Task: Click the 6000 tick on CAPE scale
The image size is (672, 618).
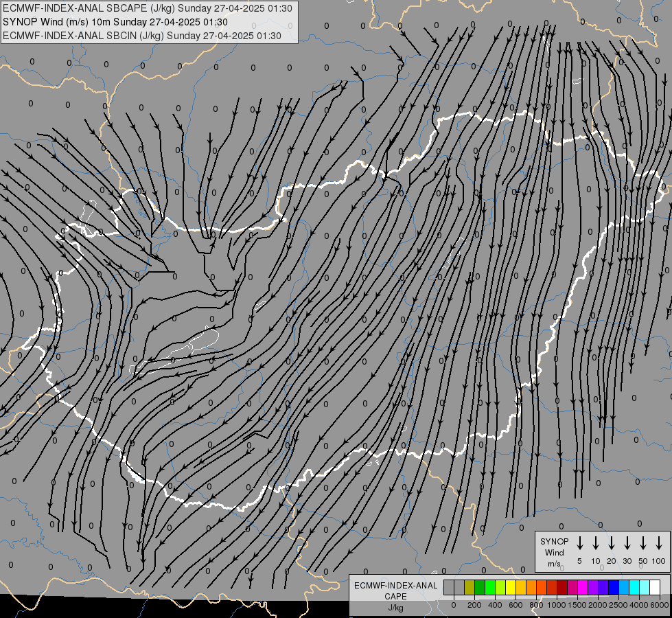Action: [660, 605]
